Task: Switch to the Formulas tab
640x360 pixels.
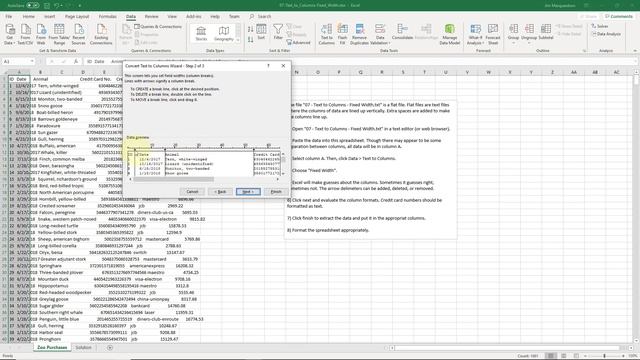Action: [107, 16]
